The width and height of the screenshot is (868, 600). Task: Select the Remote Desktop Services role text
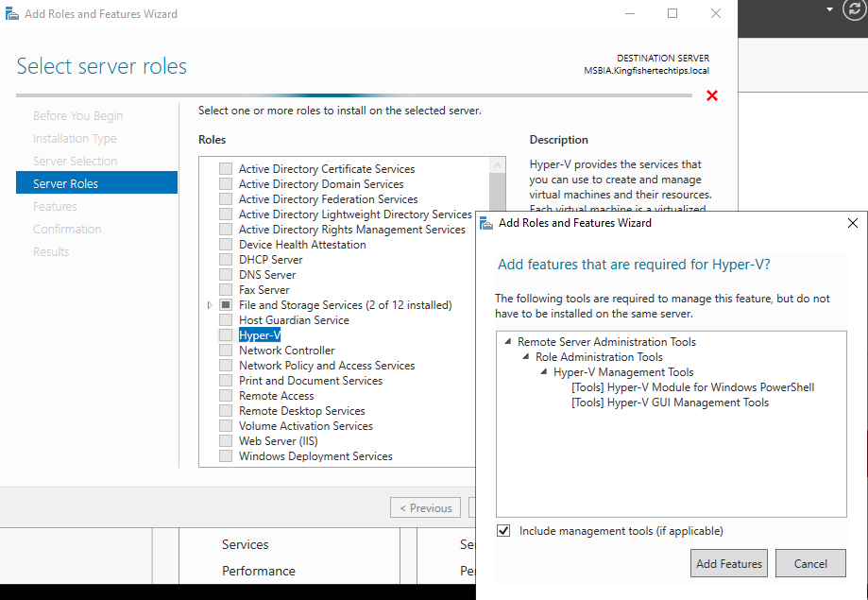pos(301,410)
